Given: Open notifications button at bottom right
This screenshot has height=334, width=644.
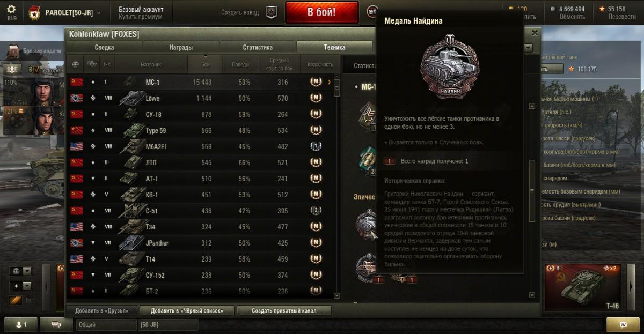Looking at the screenshot, I should click(x=623, y=325).
